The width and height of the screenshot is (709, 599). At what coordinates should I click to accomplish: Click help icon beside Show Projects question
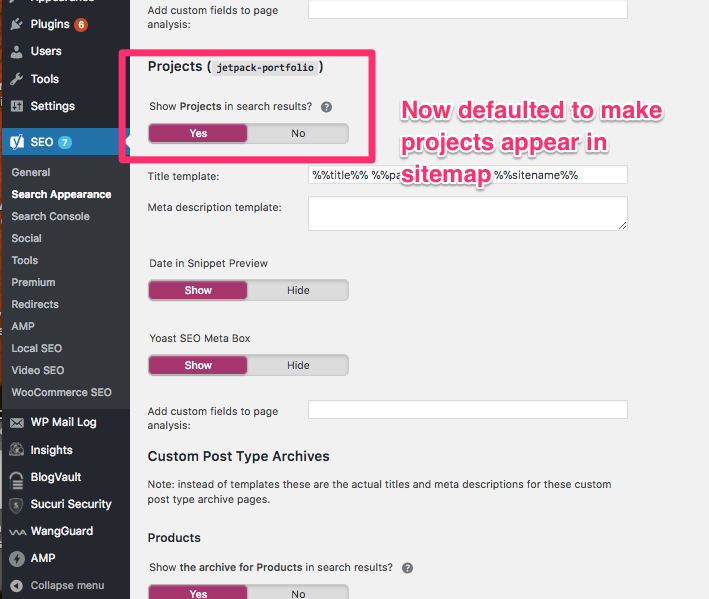coord(326,107)
